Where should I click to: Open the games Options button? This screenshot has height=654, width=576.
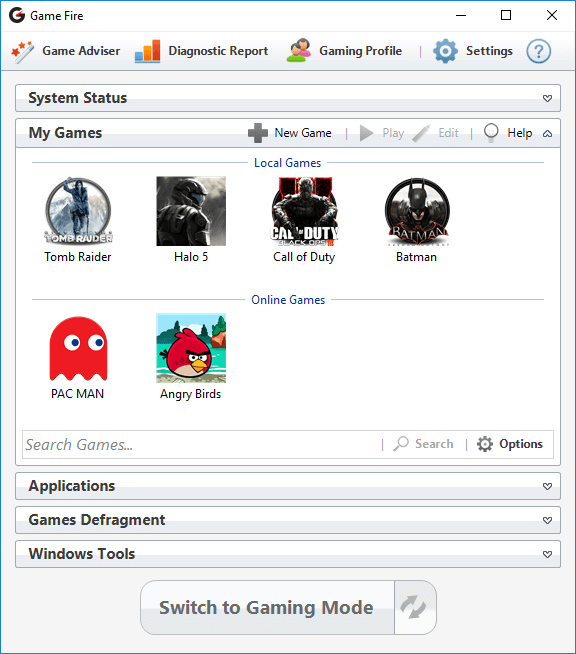[509, 444]
